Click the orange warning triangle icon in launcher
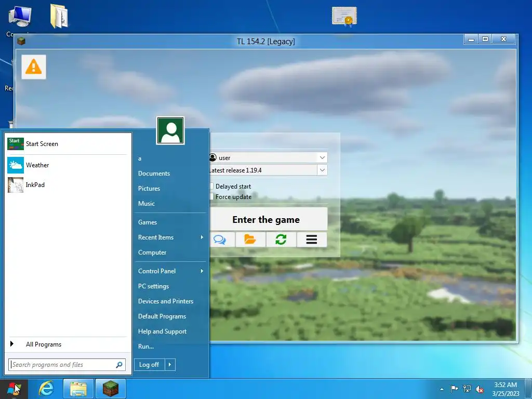 click(34, 67)
